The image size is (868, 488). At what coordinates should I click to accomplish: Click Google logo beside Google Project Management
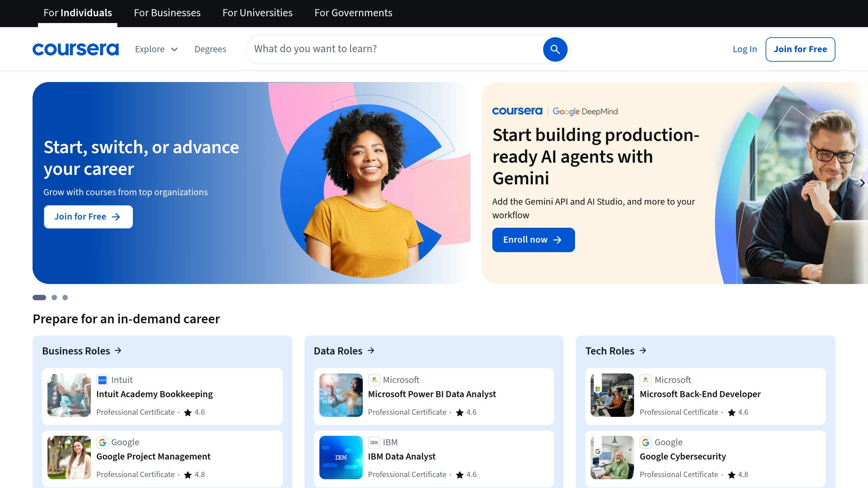coord(102,442)
